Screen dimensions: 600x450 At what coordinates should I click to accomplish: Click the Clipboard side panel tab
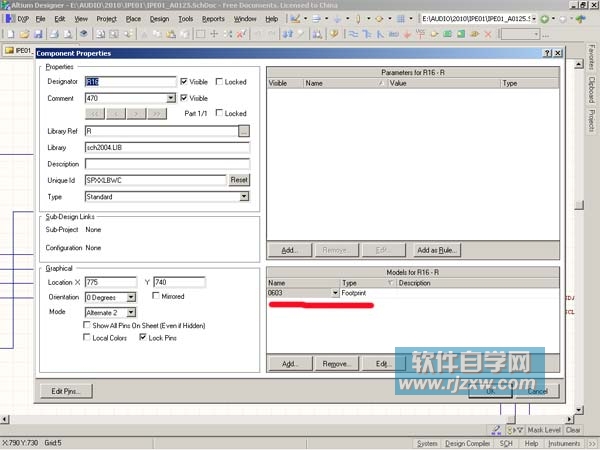point(592,90)
